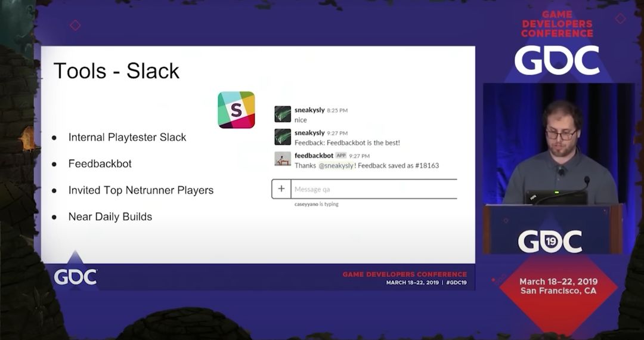Click the GDC 19 podium logo
644x340 pixels.
pos(550,242)
